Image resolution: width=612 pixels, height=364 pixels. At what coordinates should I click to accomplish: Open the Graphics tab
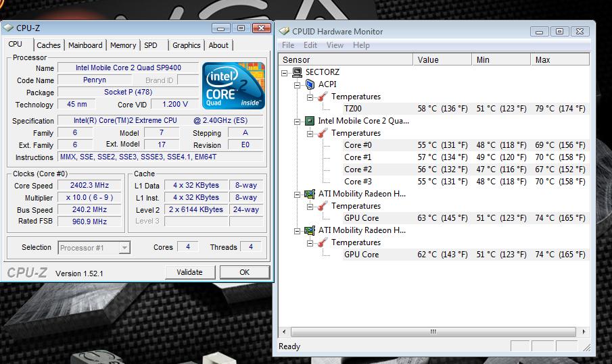point(186,45)
